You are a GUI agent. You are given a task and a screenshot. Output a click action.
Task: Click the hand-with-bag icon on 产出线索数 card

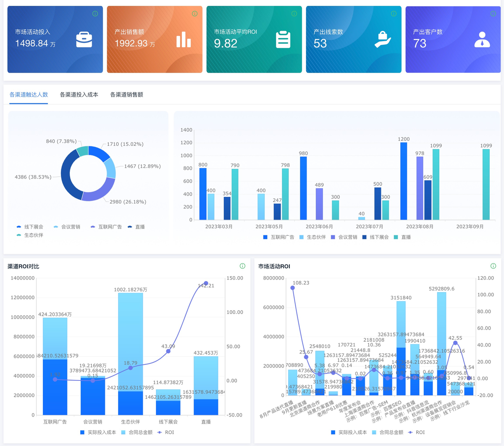pyautogui.click(x=383, y=40)
